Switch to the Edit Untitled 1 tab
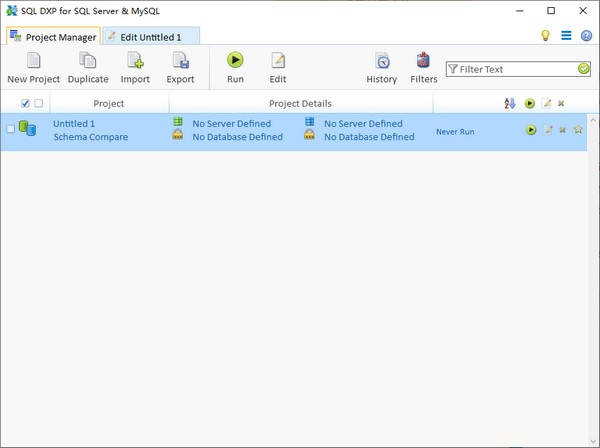This screenshot has width=600, height=448. point(152,37)
